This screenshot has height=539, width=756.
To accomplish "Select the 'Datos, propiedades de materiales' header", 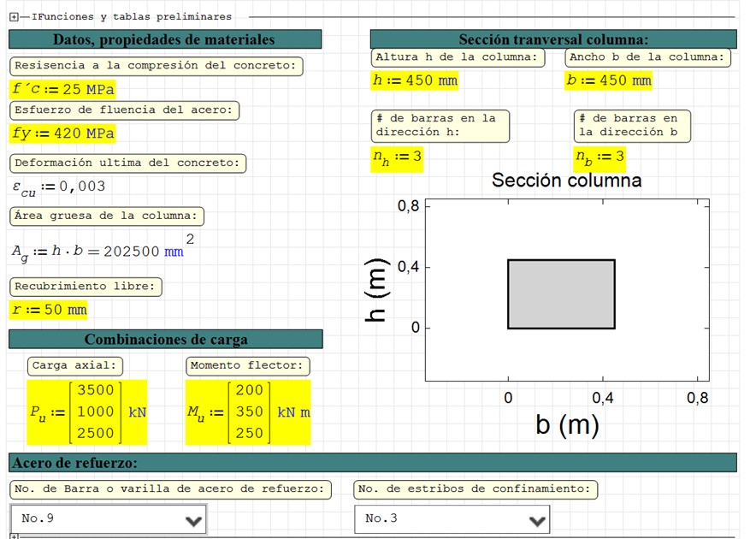I will coord(164,39).
